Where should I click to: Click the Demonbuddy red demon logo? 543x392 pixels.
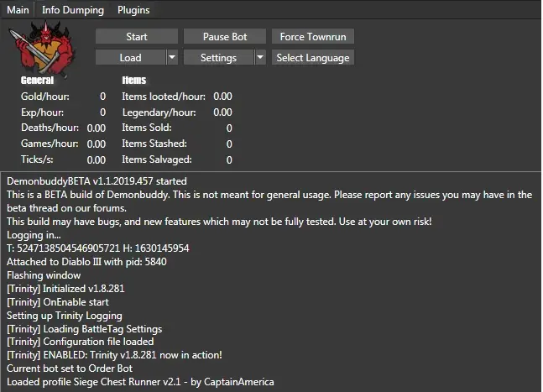coord(42,49)
